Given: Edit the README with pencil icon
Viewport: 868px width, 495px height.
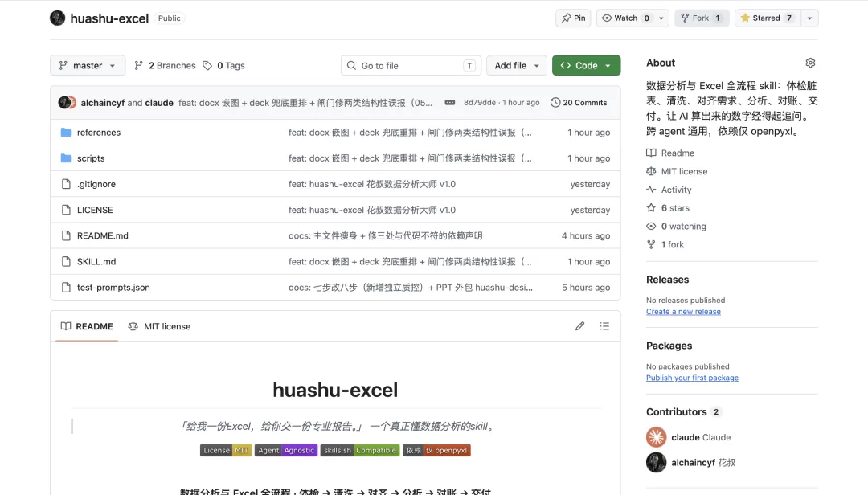Looking at the screenshot, I should (579, 326).
